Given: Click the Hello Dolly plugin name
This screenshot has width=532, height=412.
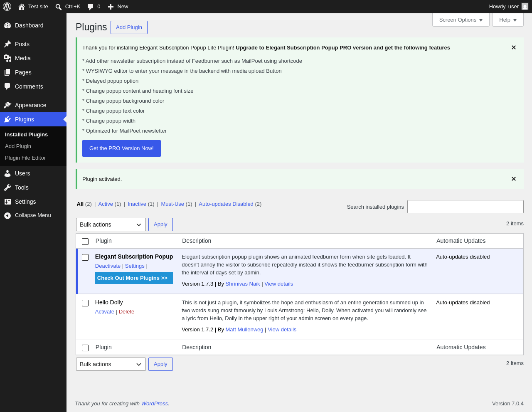Looking at the screenshot, I should point(109,302).
